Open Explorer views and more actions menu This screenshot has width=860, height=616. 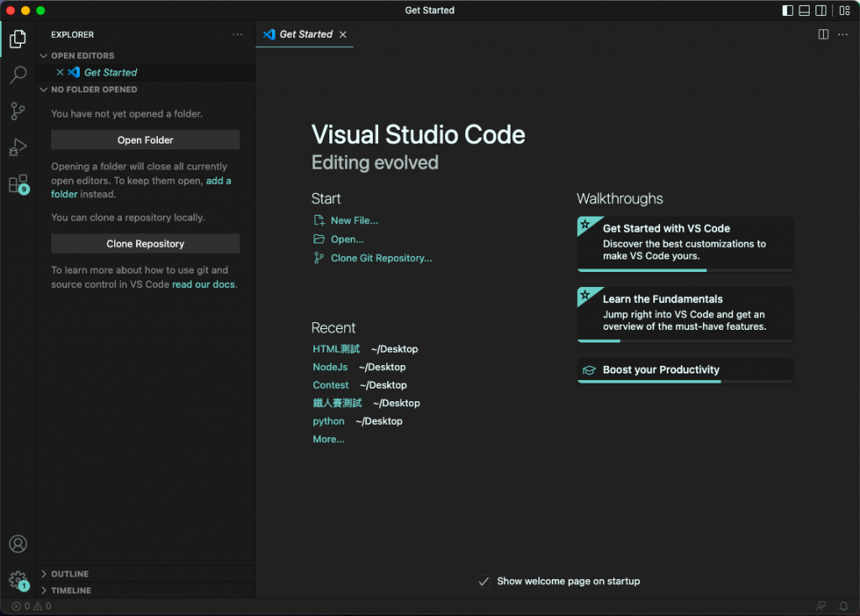[x=238, y=34]
